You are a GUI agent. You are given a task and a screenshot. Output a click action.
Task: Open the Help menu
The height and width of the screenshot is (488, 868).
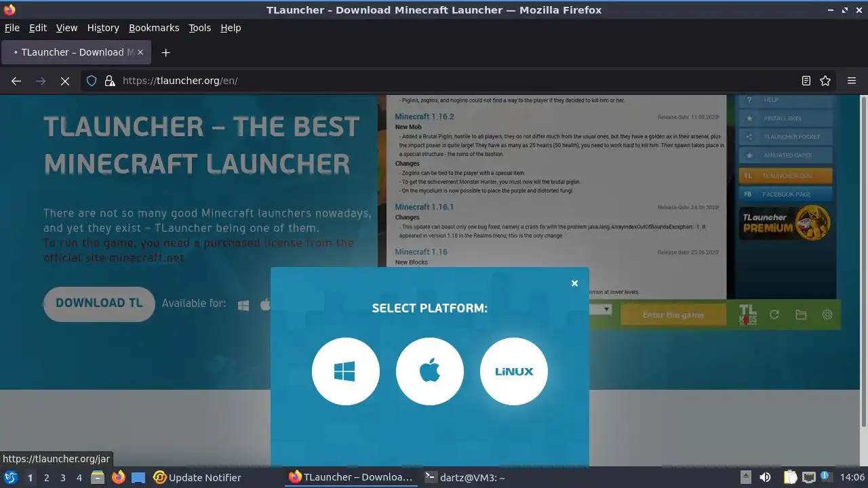pyautogui.click(x=231, y=28)
